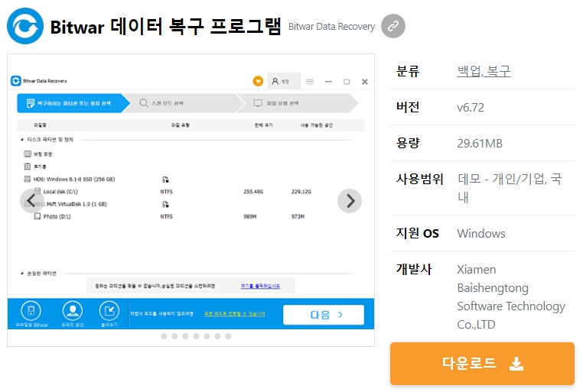
Task: Click the 229.12G free space cell
Action: pyautogui.click(x=301, y=192)
